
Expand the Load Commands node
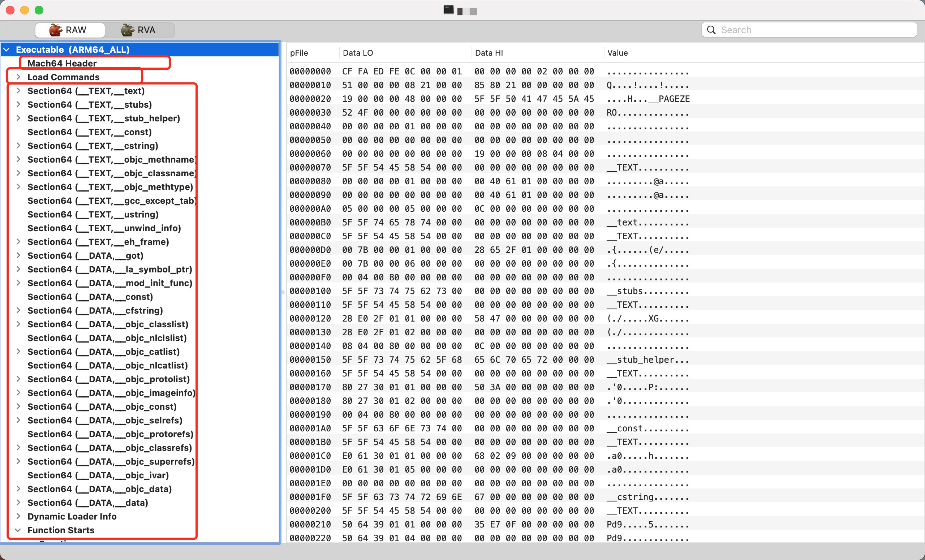coord(18,77)
